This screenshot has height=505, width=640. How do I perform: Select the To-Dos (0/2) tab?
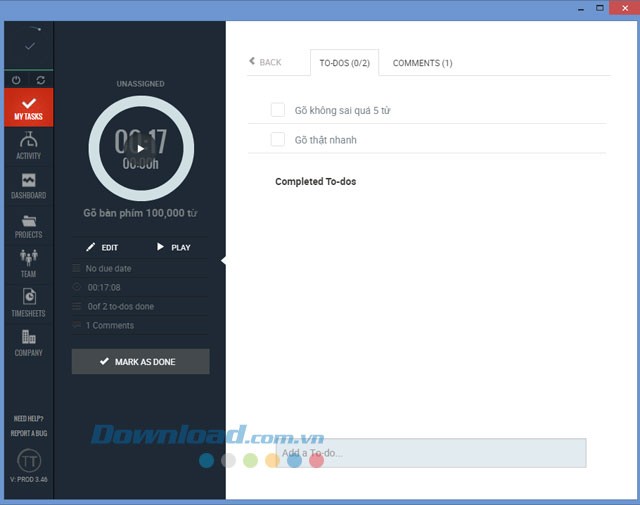344,63
